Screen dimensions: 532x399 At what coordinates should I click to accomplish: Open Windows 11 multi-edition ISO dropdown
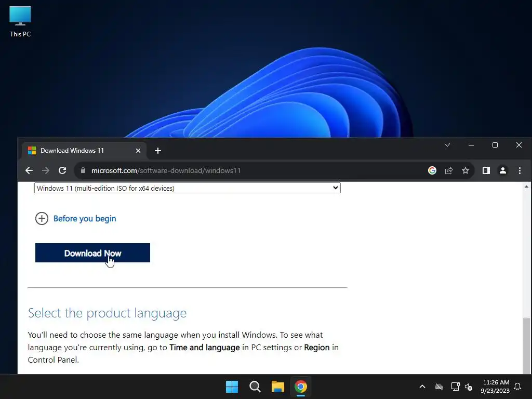(x=187, y=188)
